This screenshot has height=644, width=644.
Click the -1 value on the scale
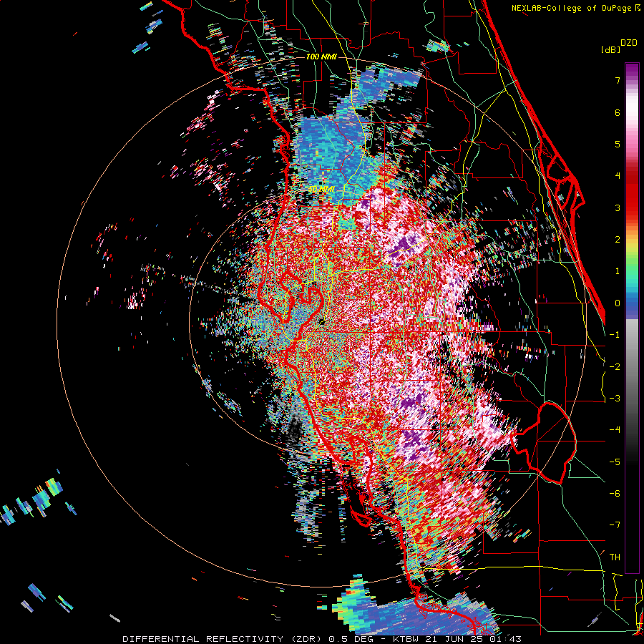pos(615,335)
